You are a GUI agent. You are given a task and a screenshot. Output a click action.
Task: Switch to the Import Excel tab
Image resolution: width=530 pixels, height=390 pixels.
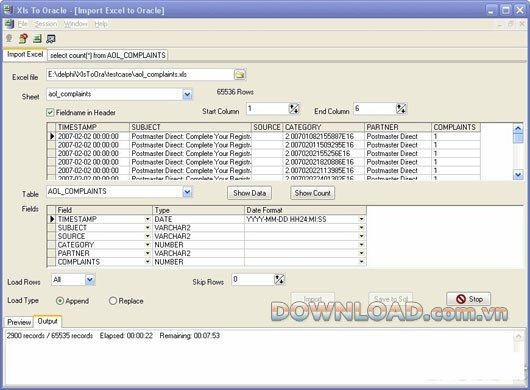click(25, 54)
